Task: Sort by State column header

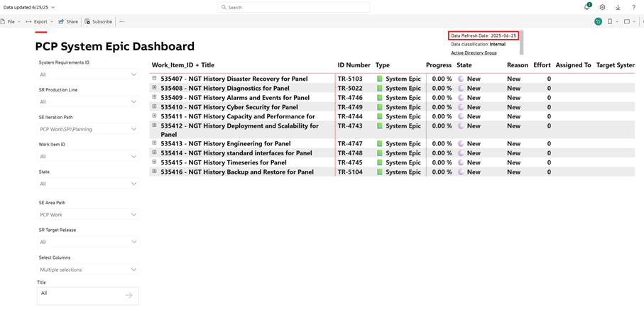Action: pyautogui.click(x=464, y=65)
